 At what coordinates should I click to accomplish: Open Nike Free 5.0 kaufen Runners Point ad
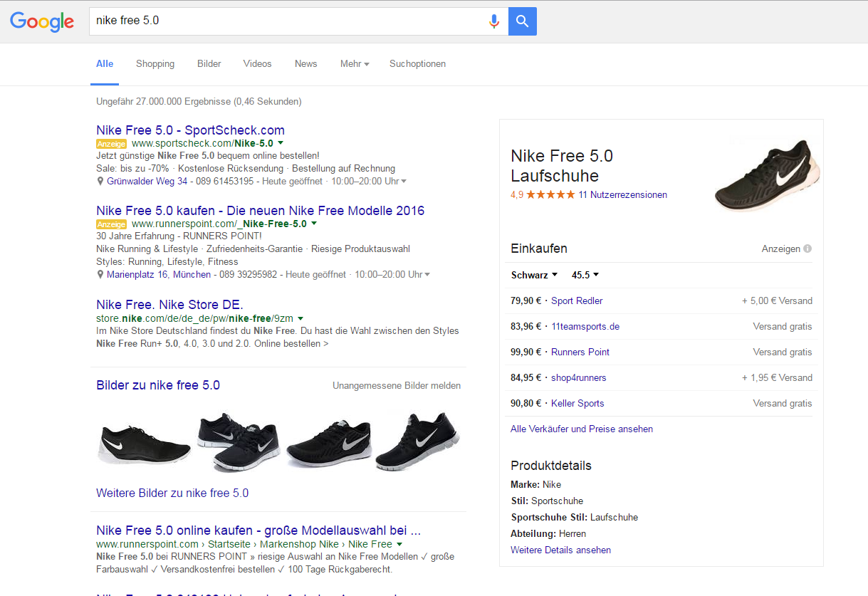pos(260,211)
